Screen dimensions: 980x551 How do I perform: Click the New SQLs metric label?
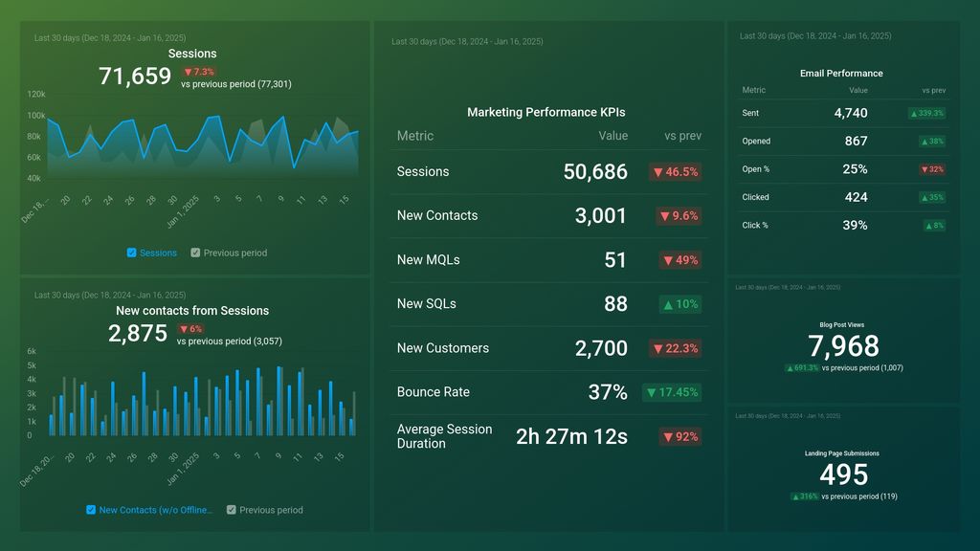click(x=426, y=303)
